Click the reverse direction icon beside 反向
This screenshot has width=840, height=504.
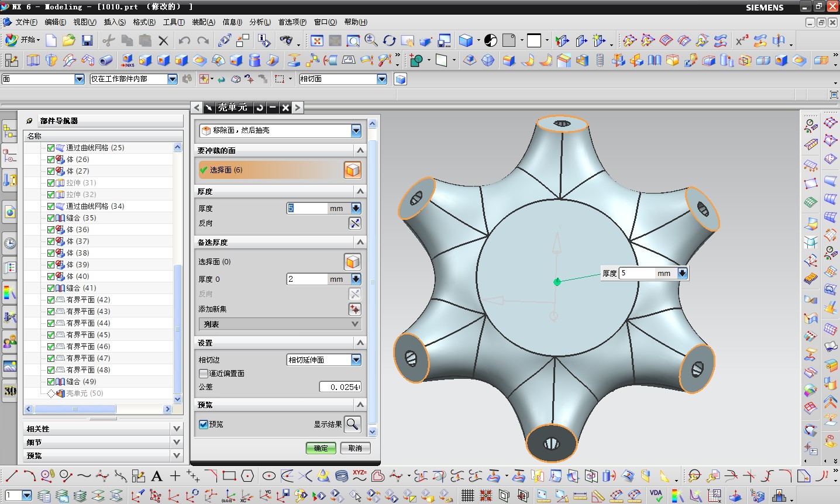(354, 223)
